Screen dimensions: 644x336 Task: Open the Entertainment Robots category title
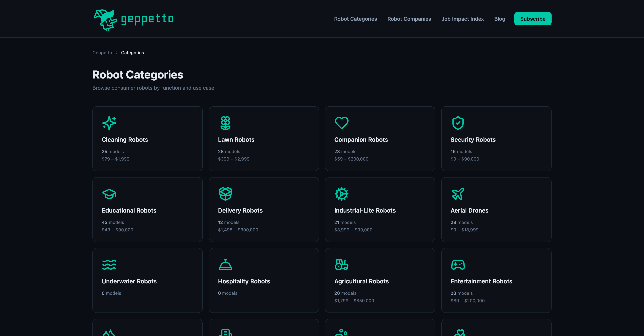click(481, 281)
